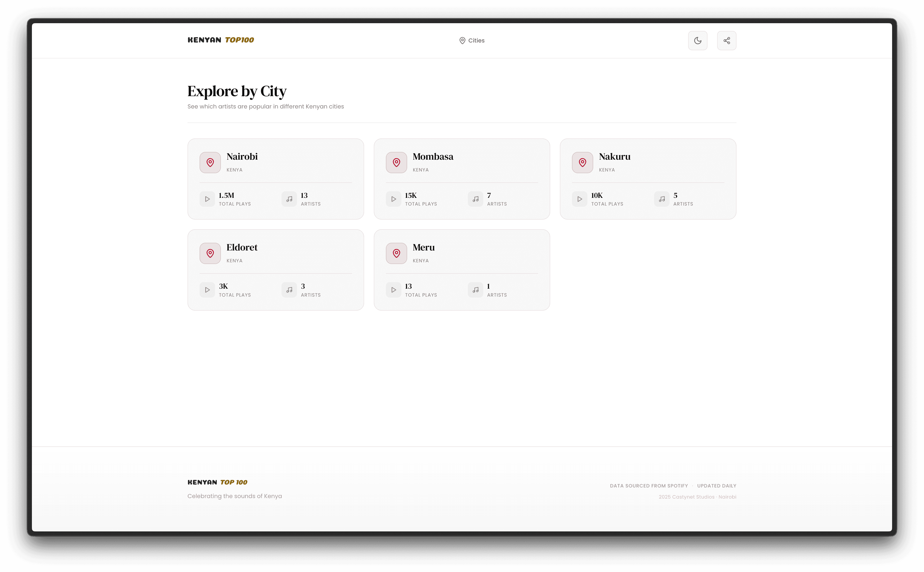
Task: Click the location pin icon on Eldoret card
Action: (x=210, y=253)
